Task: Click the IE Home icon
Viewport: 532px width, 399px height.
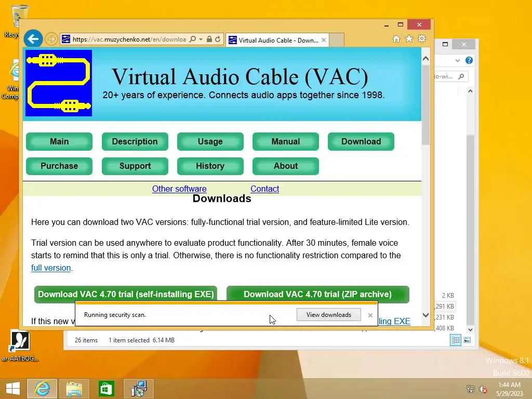Action: click(396, 38)
